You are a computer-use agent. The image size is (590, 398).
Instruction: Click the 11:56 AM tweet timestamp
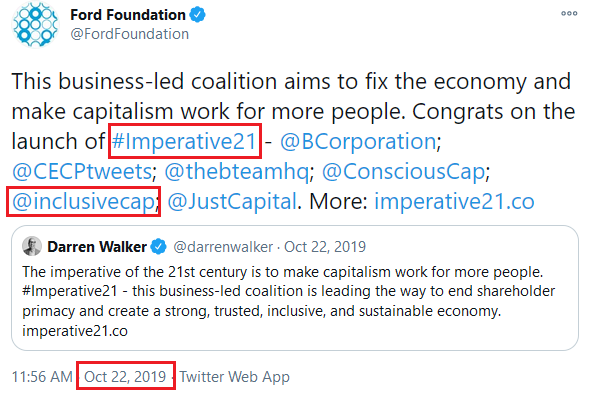coord(42,377)
